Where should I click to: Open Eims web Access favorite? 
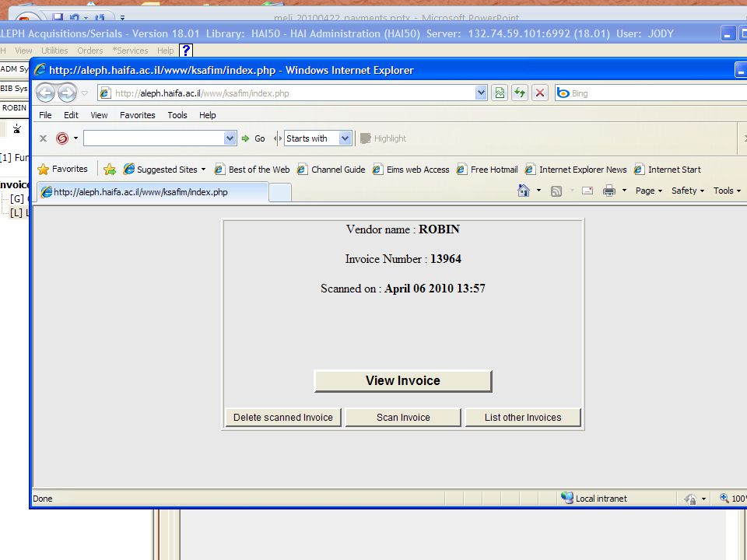(411, 170)
